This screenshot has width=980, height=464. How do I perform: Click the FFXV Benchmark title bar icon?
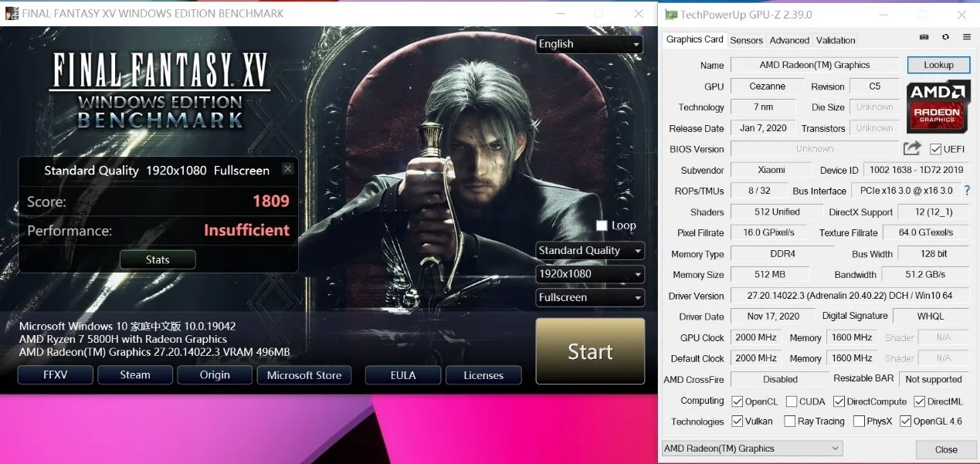pos(12,13)
